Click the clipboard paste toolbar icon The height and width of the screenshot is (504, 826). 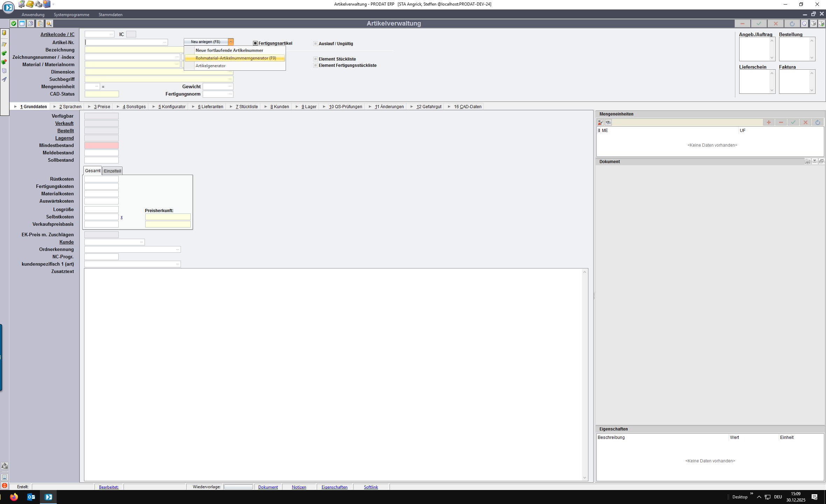tap(40, 23)
